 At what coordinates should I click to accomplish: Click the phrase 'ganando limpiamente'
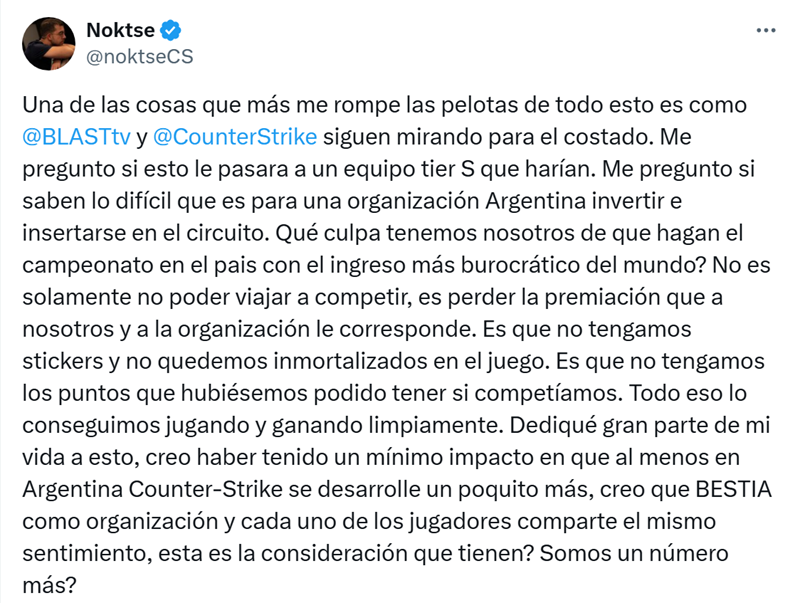pos(387,425)
